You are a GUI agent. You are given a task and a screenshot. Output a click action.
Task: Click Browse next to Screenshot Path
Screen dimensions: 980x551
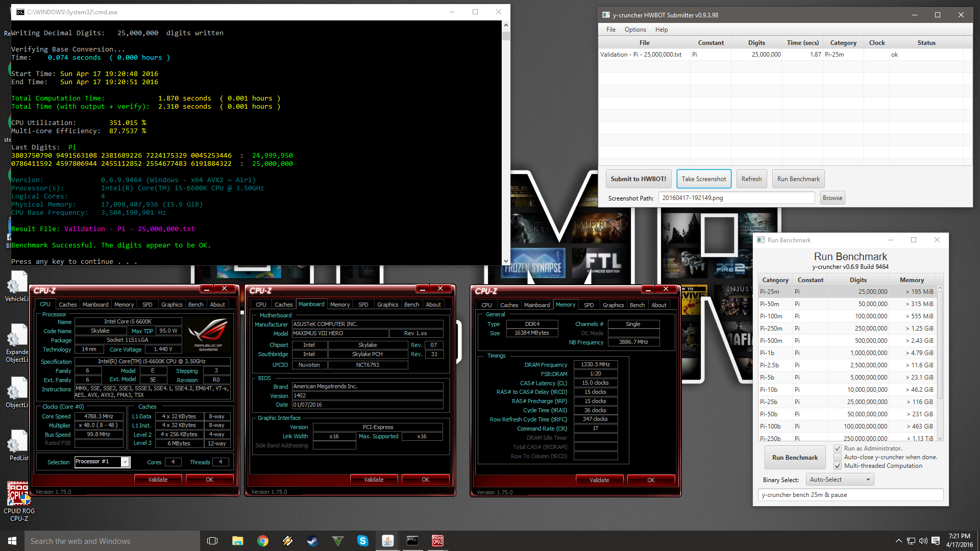coord(832,198)
